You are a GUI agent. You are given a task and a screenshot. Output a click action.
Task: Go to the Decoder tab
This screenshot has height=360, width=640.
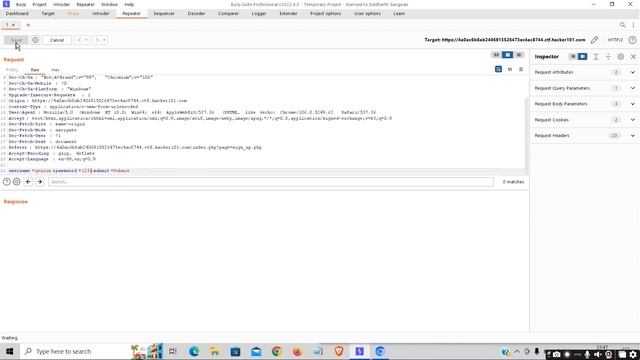tap(196, 13)
